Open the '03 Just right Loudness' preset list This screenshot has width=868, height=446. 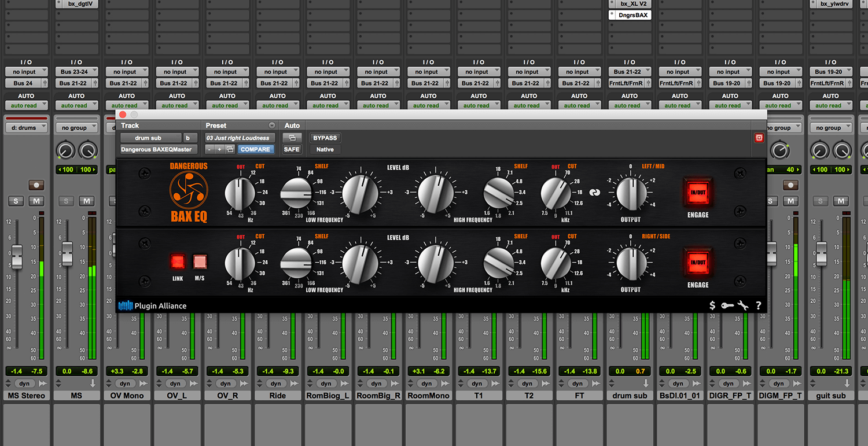238,138
